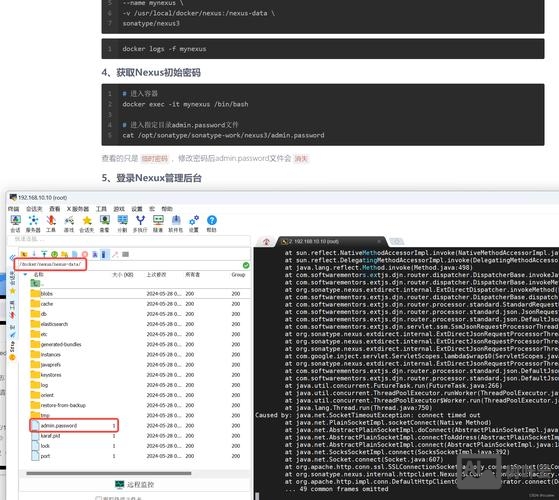
Task: Click the 服务器 (Servers) toolbar icon
Action: pos(33,223)
